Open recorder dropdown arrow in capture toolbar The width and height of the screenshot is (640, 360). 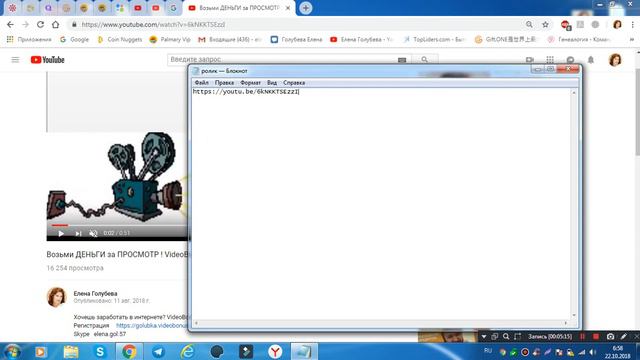click(484, 337)
